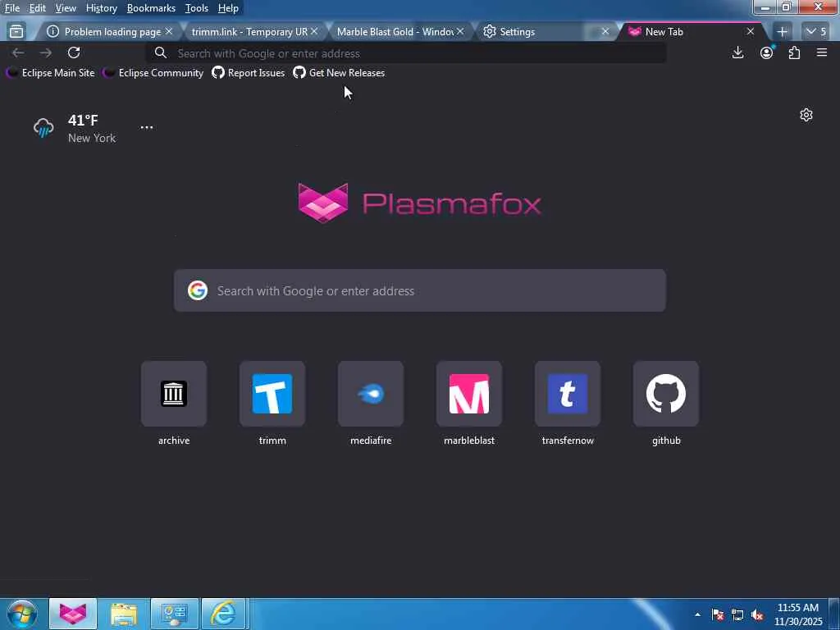Click the muted volume tray icon

pos(757,614)
